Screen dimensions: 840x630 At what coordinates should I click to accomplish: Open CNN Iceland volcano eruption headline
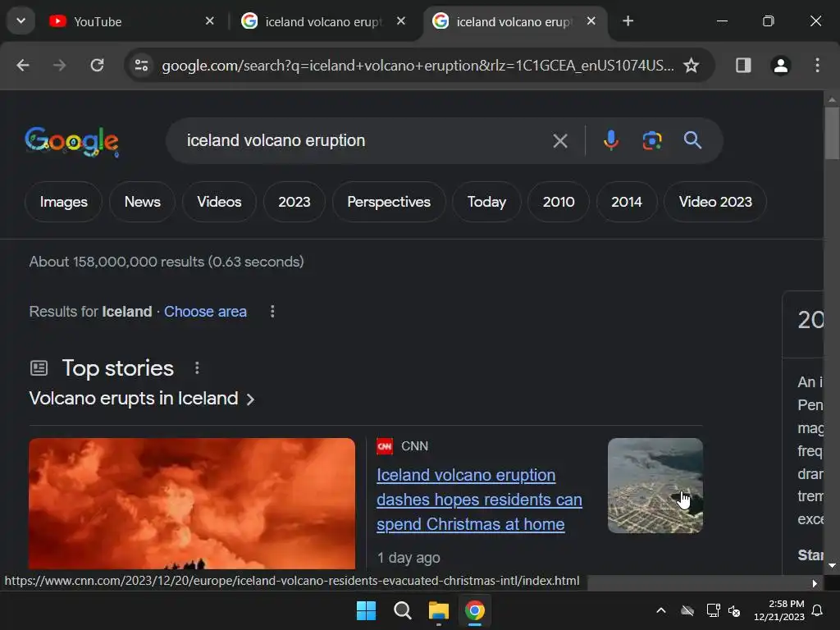point(479,500)
